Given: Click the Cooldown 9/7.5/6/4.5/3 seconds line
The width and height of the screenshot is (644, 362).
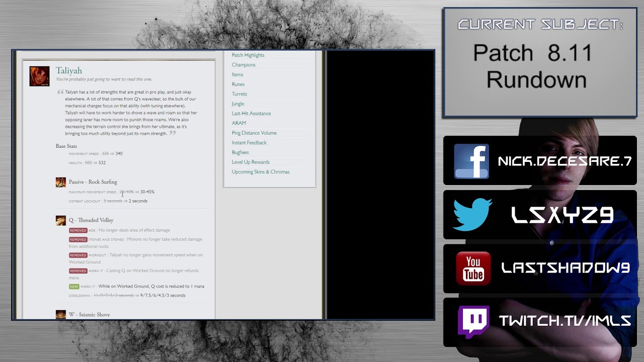Looking at the screenshot, I should coord(127,296).
